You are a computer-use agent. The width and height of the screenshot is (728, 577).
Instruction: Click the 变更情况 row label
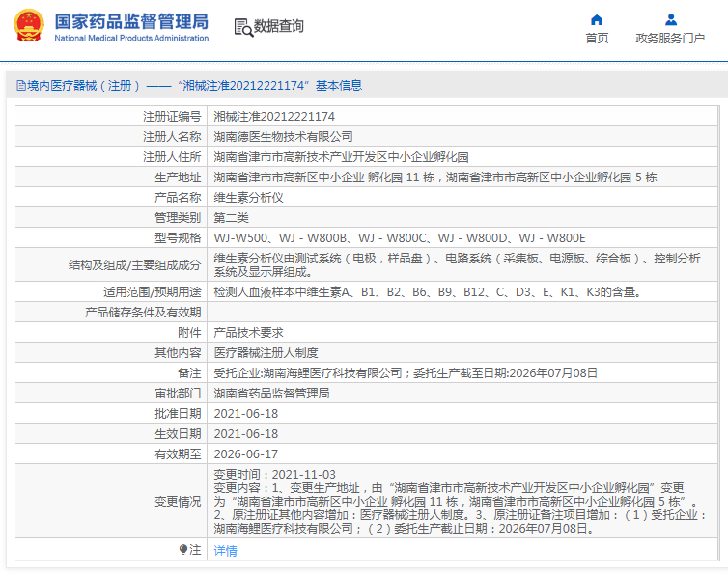pos(179,502)
